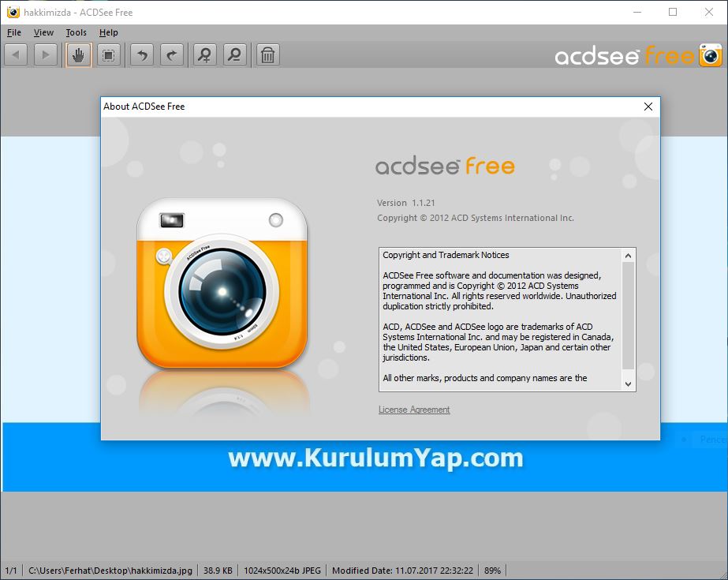Zoom in with the plus magnifier

(205, 55)
